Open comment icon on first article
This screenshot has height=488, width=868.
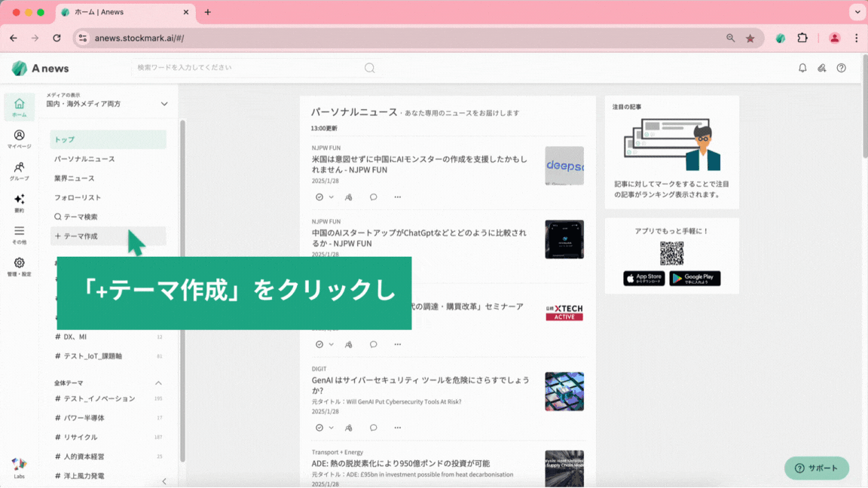(373, 197)
